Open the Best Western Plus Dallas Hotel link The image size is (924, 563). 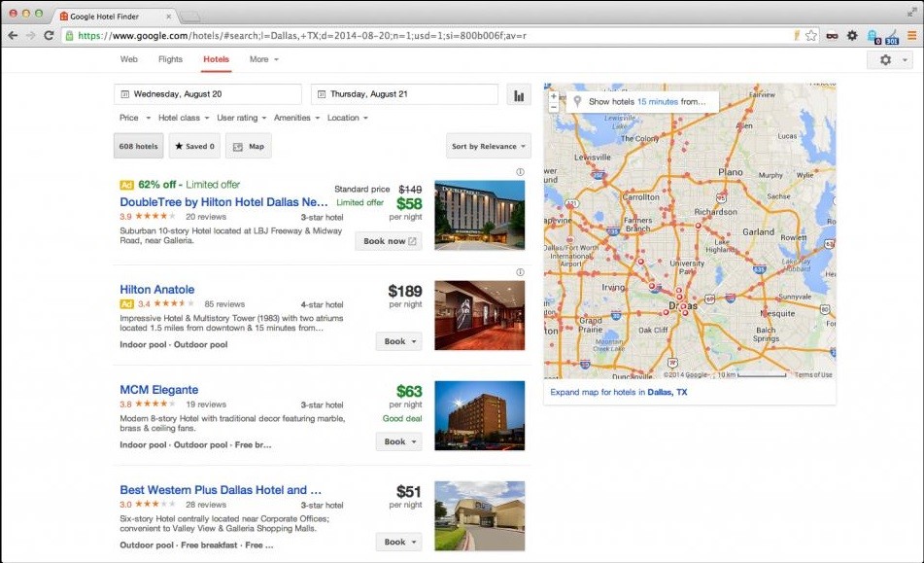(221, 490)
